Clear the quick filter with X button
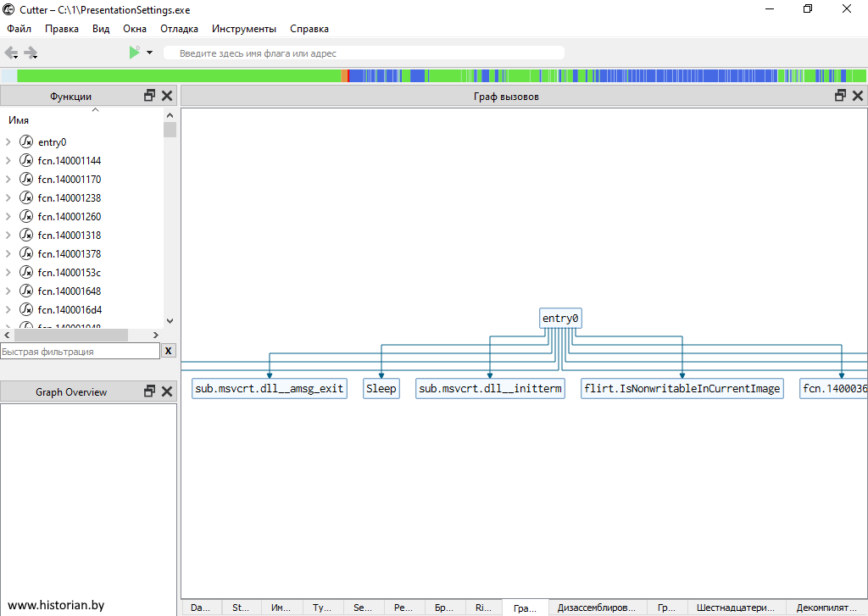The image size is (868, 616). (x=169, y=351)
